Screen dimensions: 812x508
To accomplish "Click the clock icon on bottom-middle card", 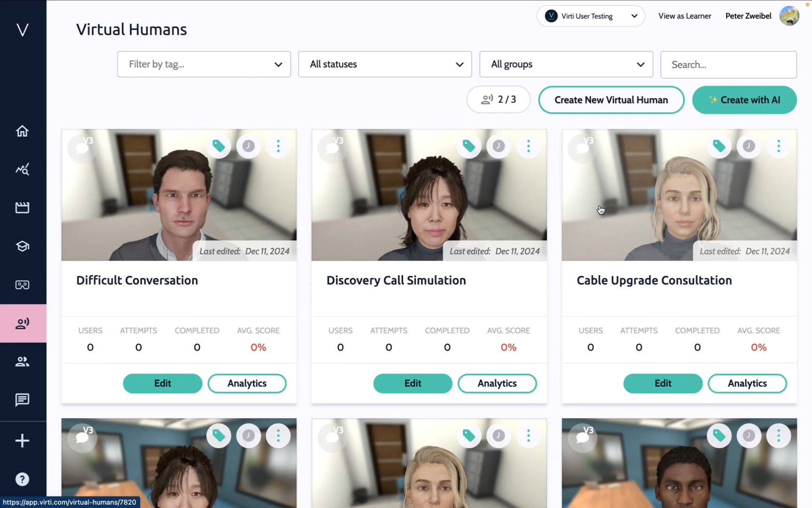I will 499,436.
